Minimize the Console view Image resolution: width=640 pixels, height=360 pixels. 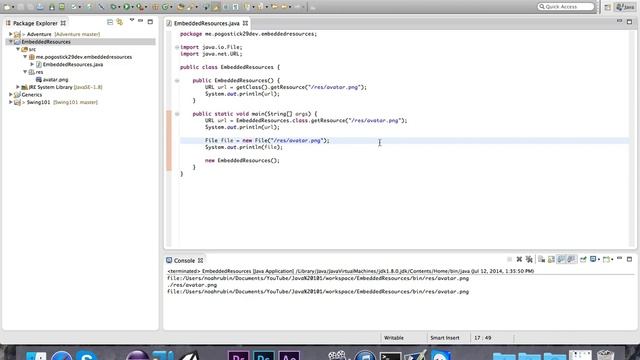click(x=620, y=258)
